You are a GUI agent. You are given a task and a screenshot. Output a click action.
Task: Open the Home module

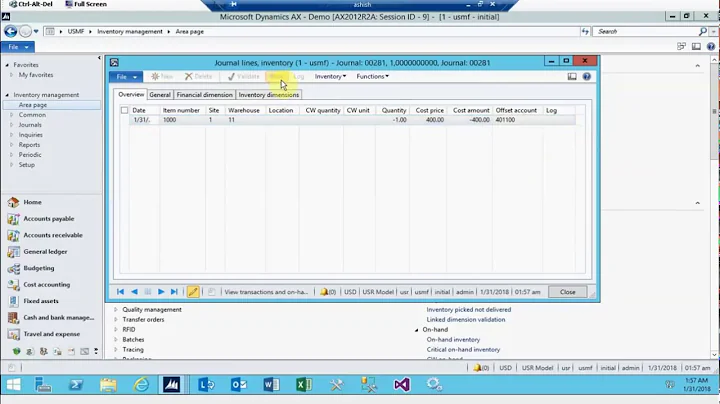coord(32,202)
